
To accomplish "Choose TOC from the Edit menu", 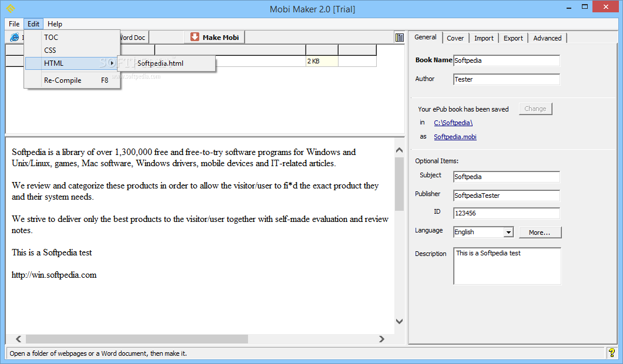I will (73, 38).
